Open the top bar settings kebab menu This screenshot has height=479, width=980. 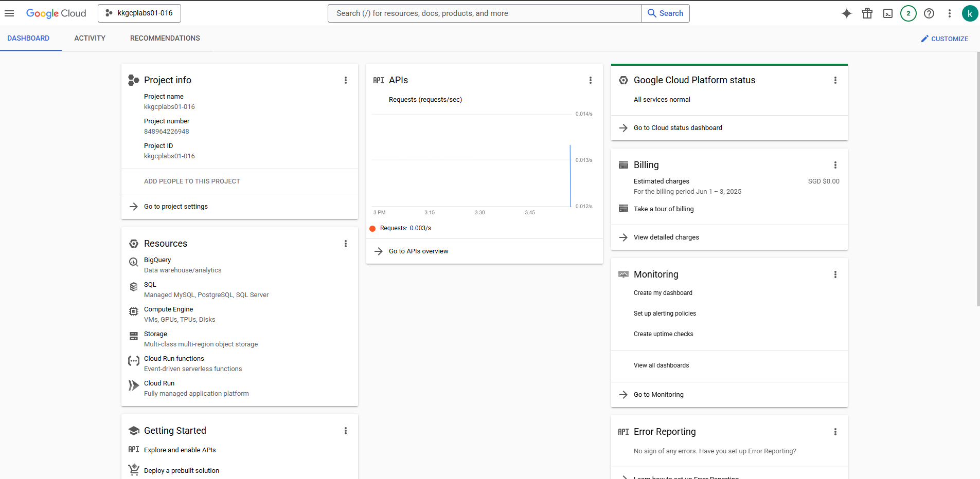tap(950, 13)
